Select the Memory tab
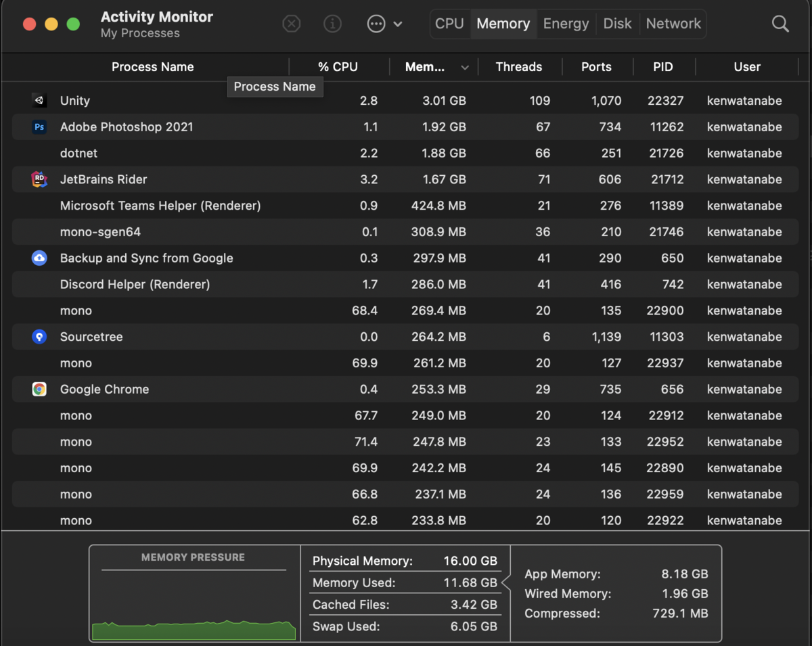 click(x=503, y=24)
